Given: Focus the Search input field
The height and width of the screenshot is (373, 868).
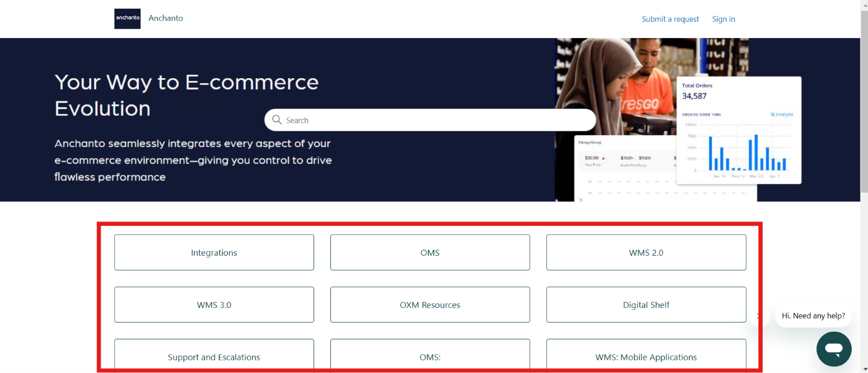Looking at the screenshot, I should (430, 120).
